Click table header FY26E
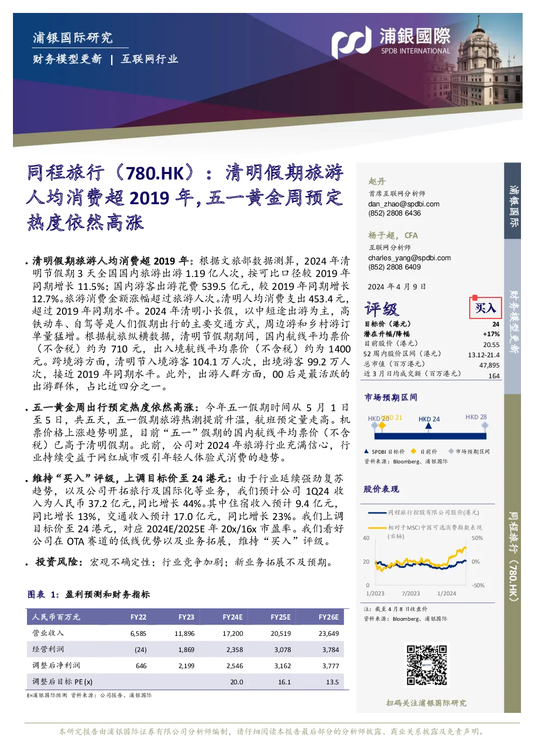535x756 pixels. [x=328, y=617]
